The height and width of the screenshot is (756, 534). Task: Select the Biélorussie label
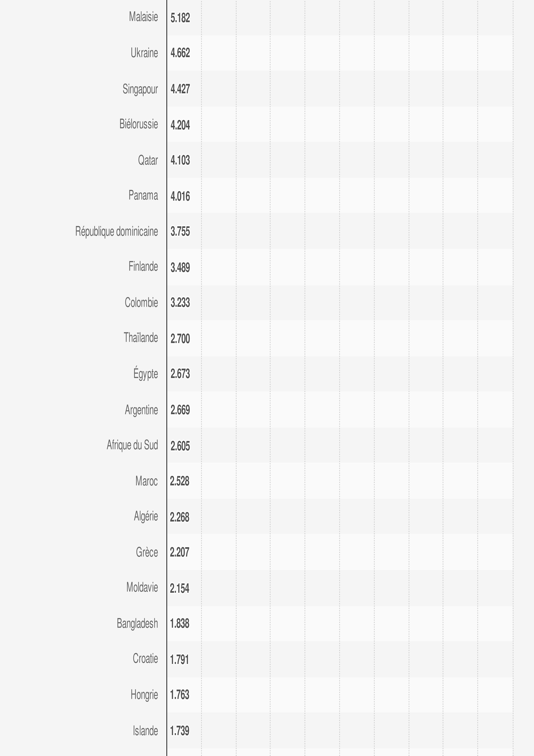click(138, 125)
